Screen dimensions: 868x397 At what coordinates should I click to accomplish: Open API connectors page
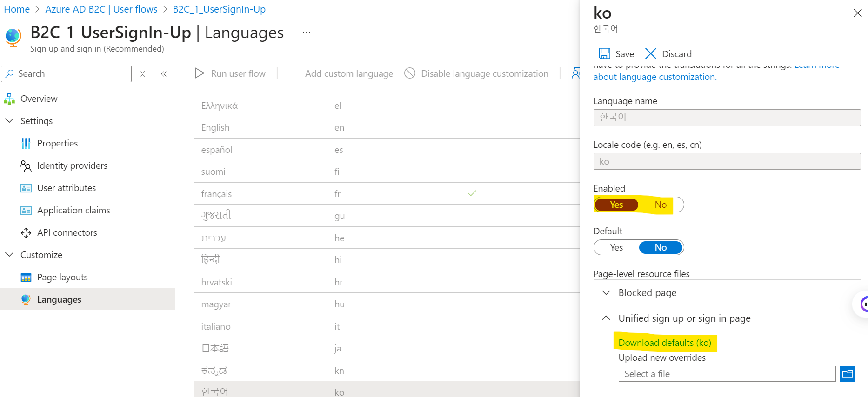click(x=67, y=232)
